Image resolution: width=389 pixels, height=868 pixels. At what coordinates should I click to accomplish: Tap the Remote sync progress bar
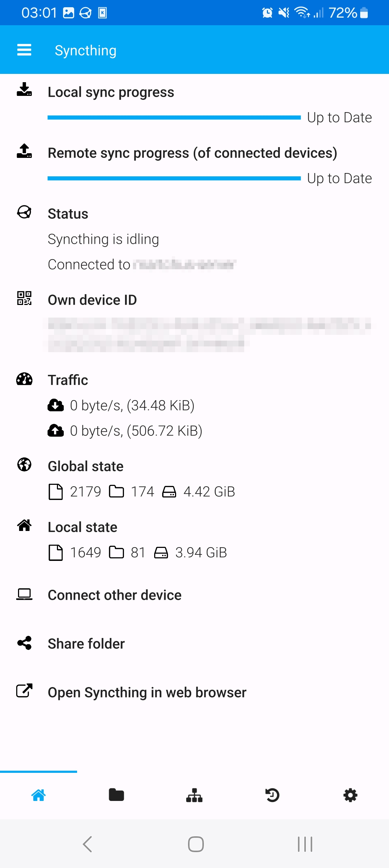pos(174,178)
